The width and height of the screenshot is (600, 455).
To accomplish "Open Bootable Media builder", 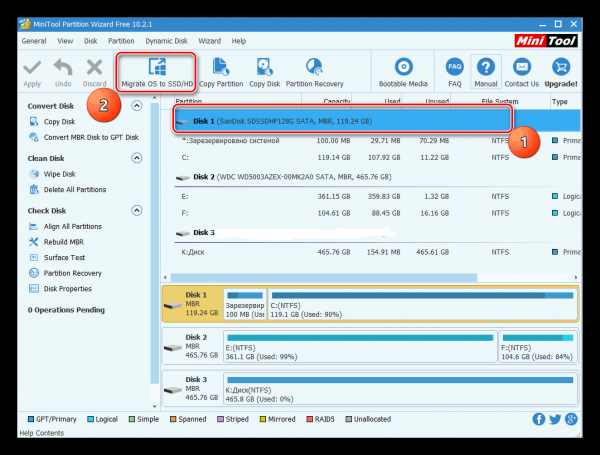I will tap(403, 73).
